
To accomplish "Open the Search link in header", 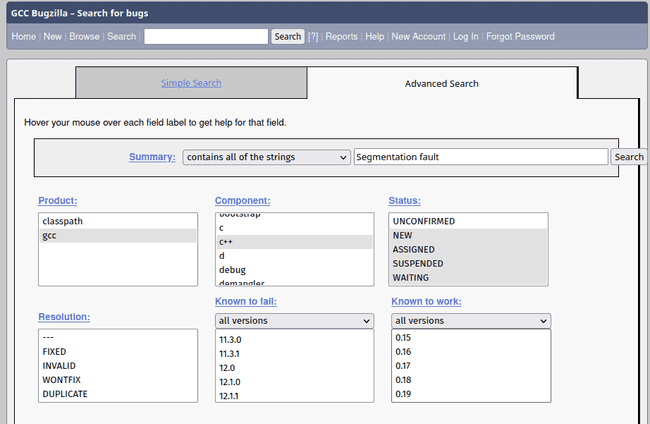I will [121, 36].
